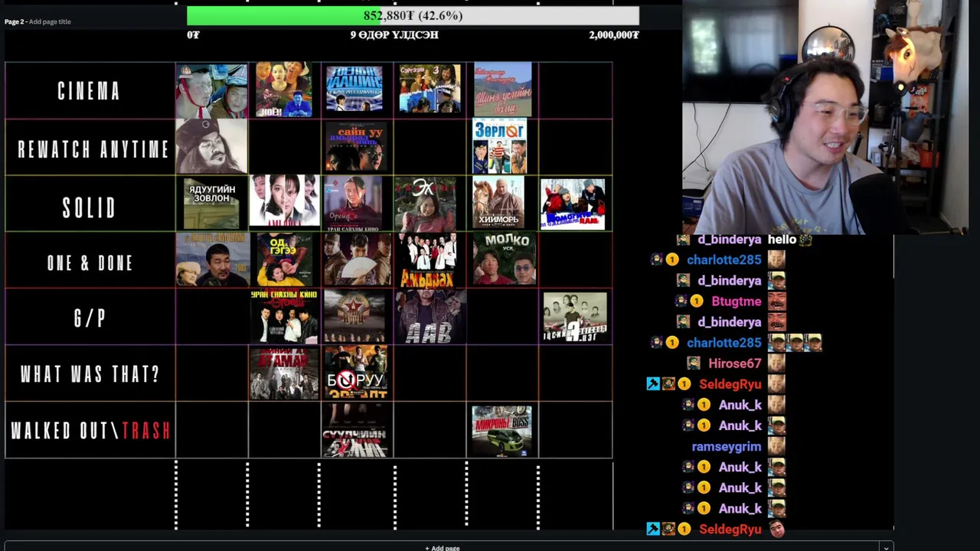
Task: Click the REWATCH ANYTIME tier label
Action: pos(93,148)
